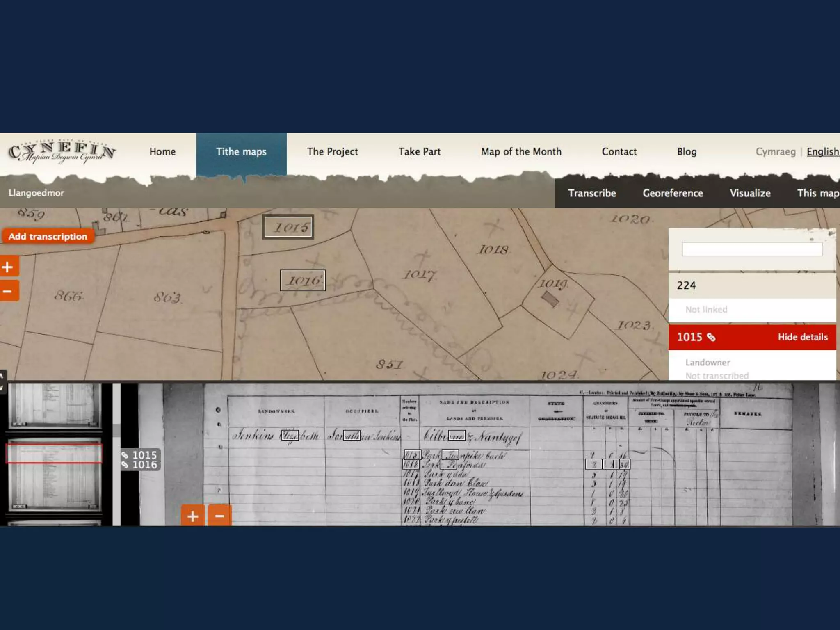Select the first apportionment page thumbnail

tap(55, 406)
